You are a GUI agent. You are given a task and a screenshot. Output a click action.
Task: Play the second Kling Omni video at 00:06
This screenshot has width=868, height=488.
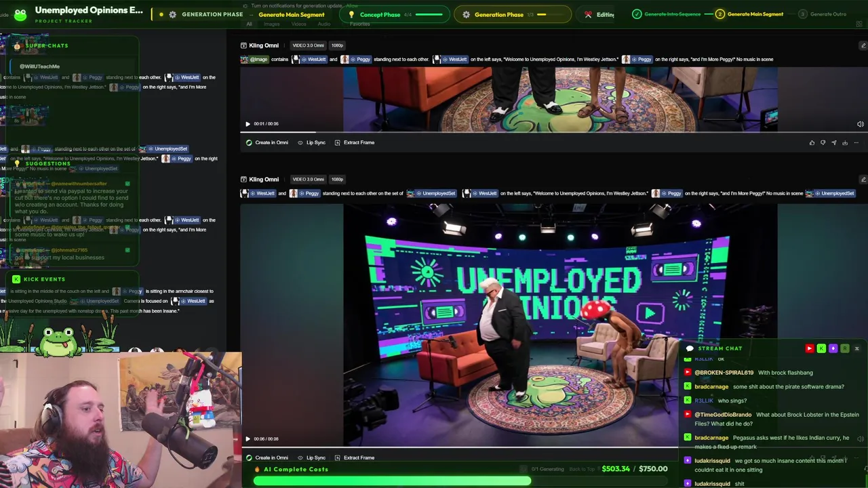coord(248,439)
